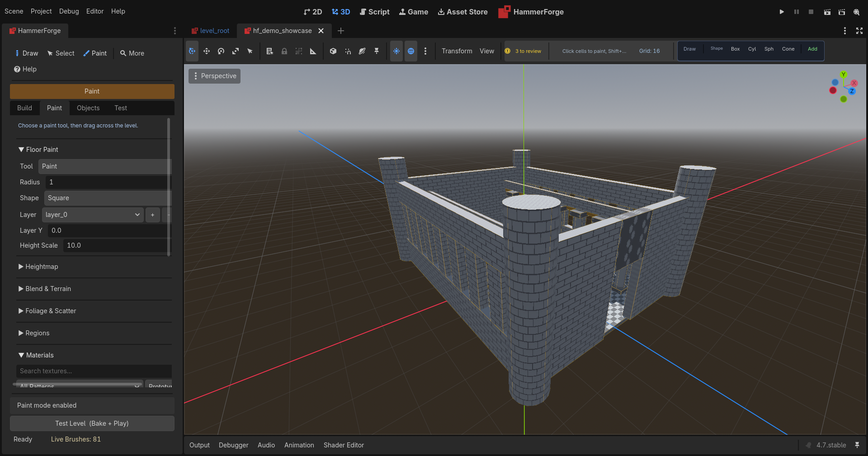The image size is (868, 456).
Task: Select the Scale mode tool icon
Action: click(x=236, y=51)
